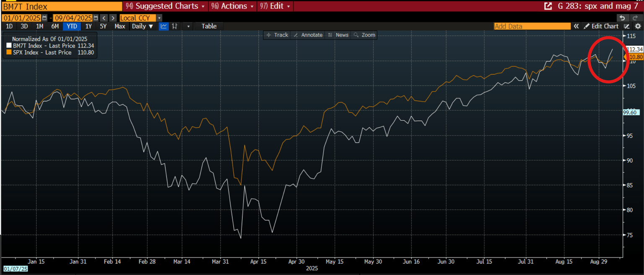Click the annotation edit icon beside Edit Chart

point(627,26)
